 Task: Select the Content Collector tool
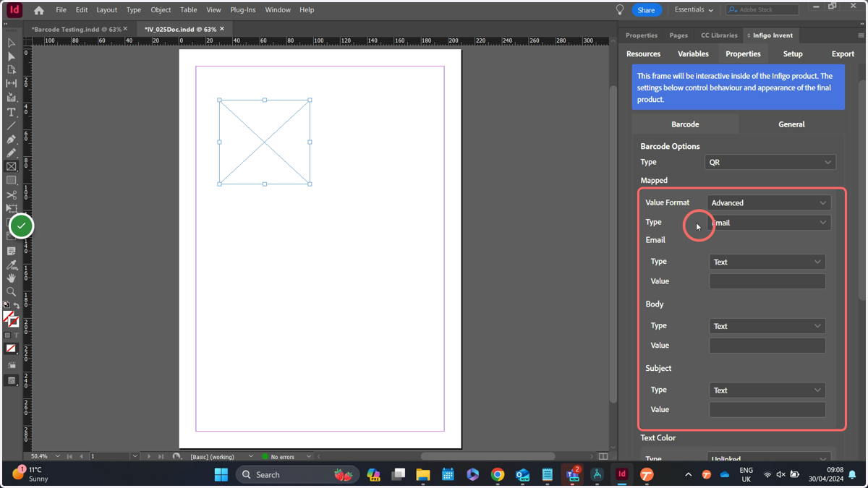click(x=12, y=98)
